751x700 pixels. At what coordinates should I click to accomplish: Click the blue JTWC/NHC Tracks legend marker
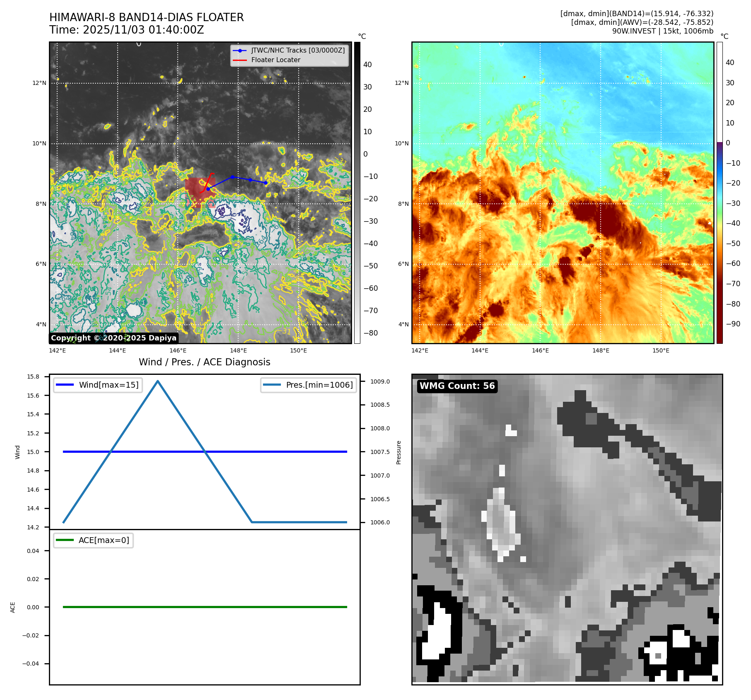coord(240,51)
